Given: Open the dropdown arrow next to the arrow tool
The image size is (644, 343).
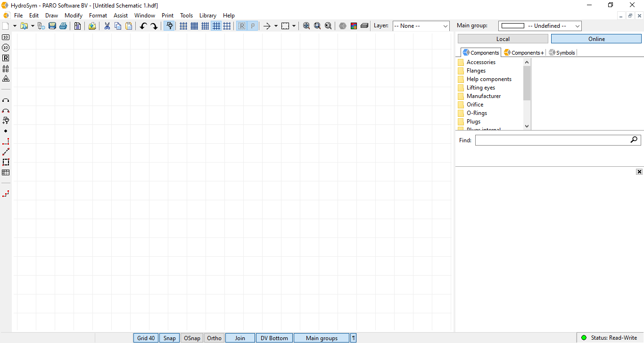Looking at the screenshot, I should point(276,26).
